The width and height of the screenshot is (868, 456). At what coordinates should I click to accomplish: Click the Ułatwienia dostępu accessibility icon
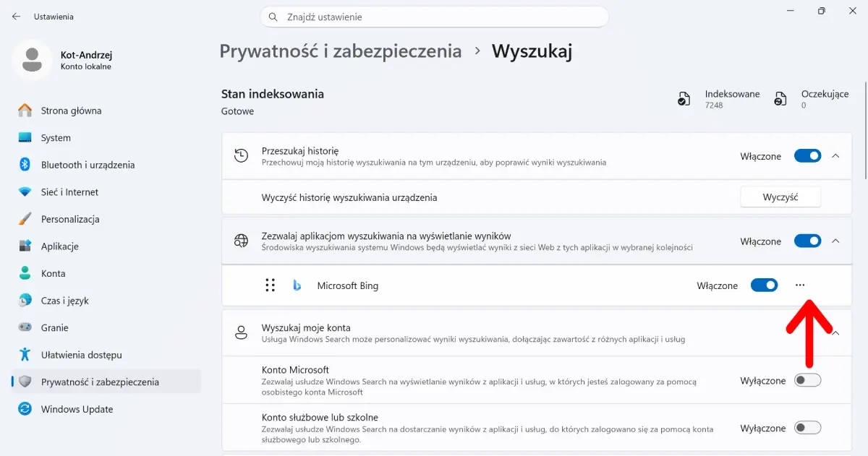click(x=25, y=355)
